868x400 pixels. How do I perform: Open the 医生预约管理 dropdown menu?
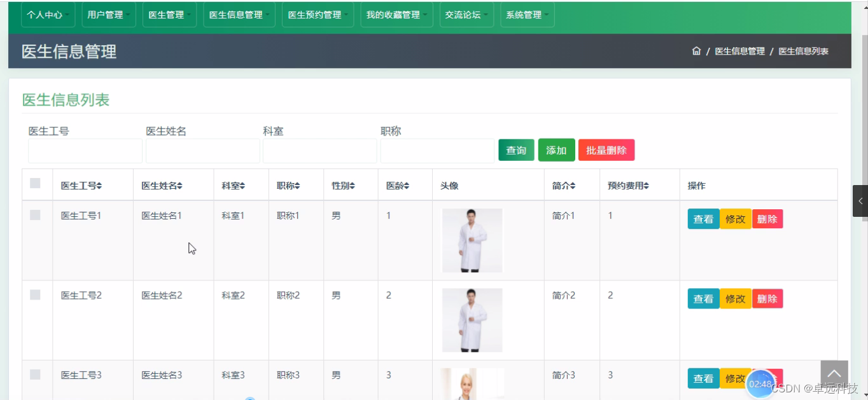pos(318,14)
